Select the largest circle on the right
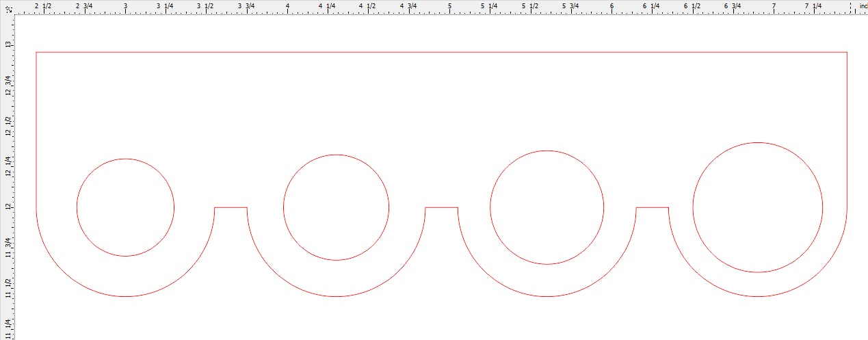Viewport: 868px width, 340px height. (x=757, y=207)
